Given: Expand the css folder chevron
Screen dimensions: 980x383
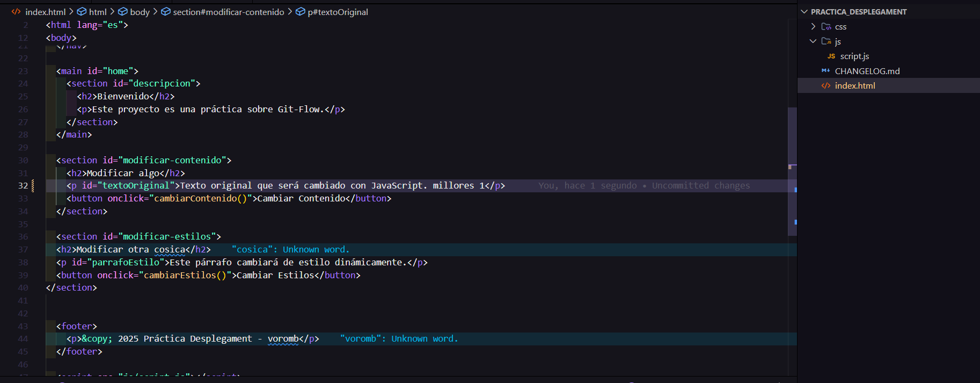Looking at the screenshot, I should point(813,27).
